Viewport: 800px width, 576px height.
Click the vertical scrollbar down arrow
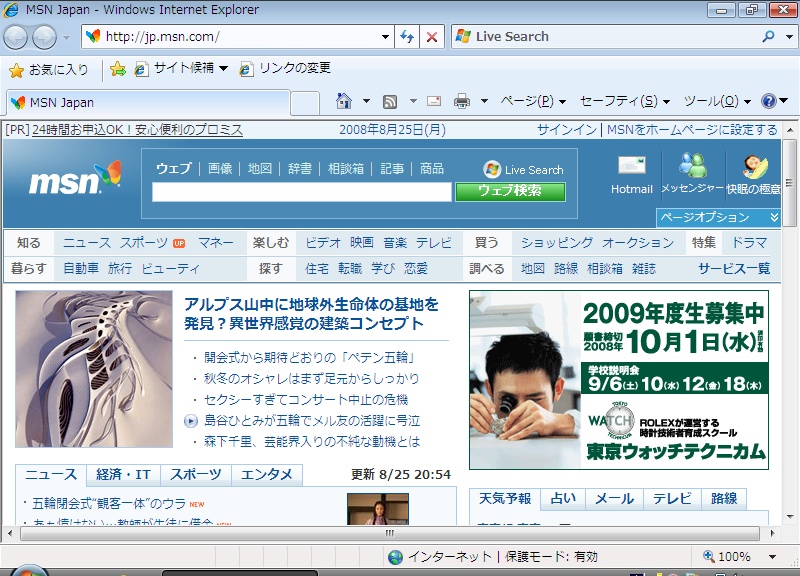(x=790, y=516)
